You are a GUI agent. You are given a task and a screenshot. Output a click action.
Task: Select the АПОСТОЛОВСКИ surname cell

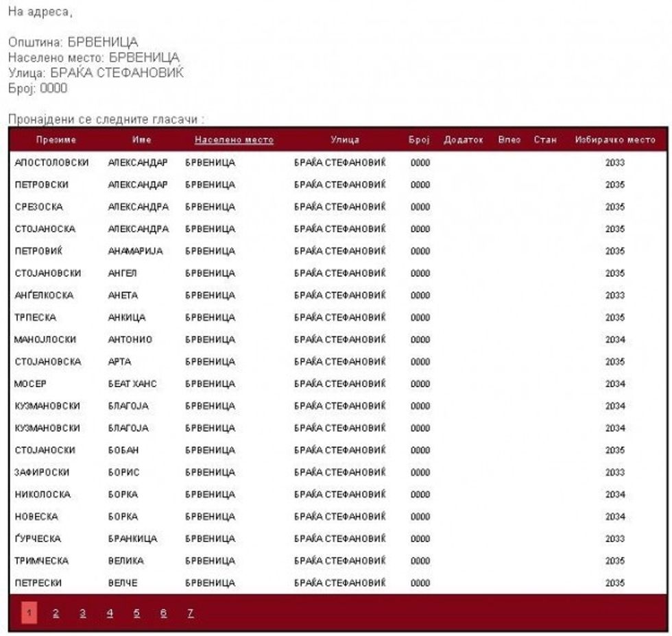pos(51,163)
